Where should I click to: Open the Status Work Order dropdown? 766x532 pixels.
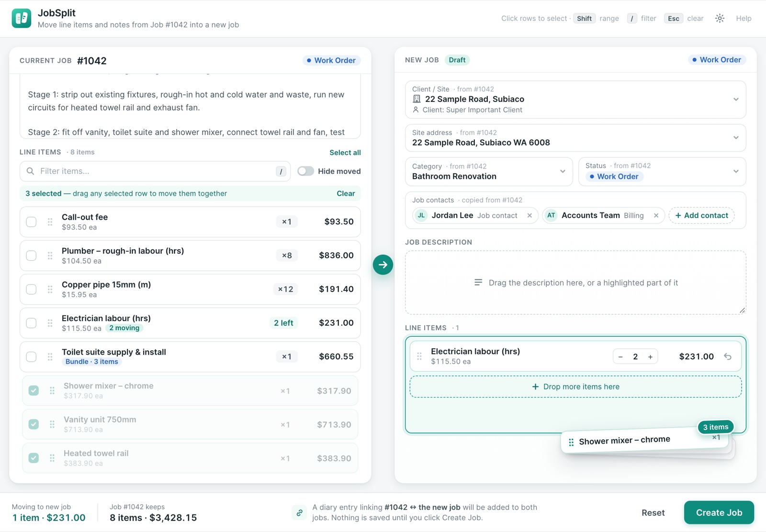pos(662,172)
